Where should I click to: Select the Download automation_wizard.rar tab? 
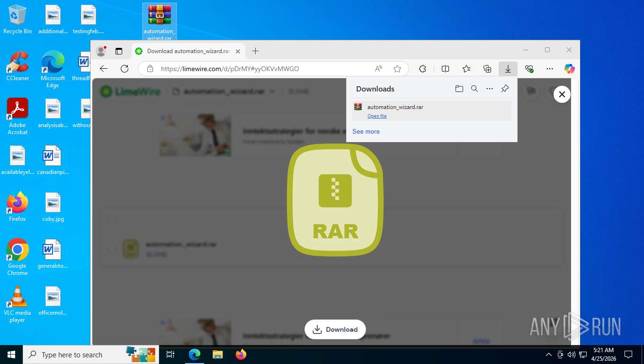(188, 51)
